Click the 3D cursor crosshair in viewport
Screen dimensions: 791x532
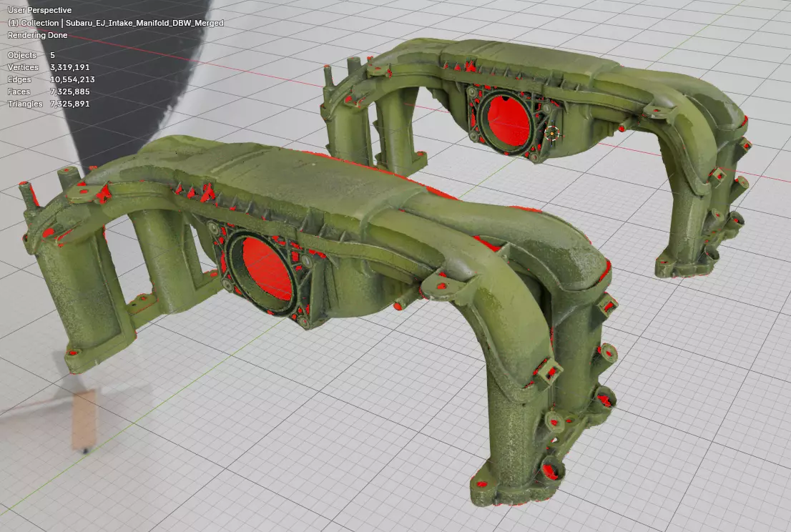tap(552, 134)
